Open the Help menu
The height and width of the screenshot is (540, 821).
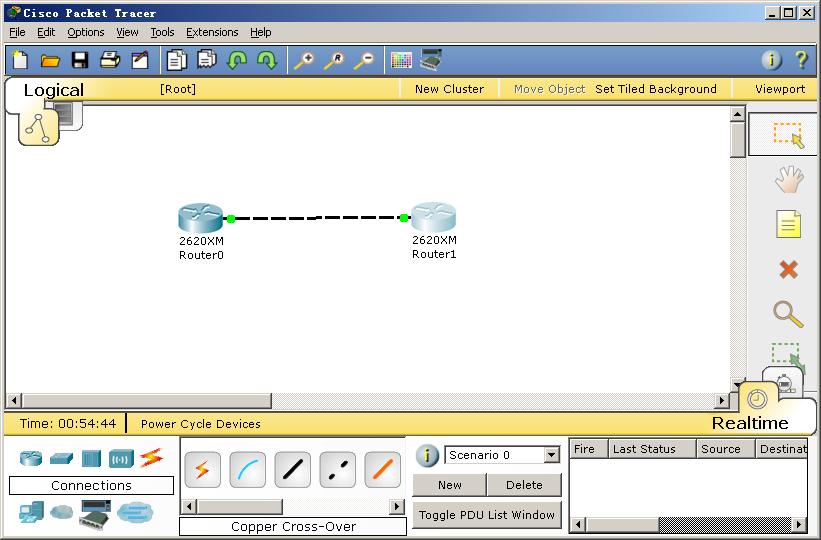[x=260, y=32]
